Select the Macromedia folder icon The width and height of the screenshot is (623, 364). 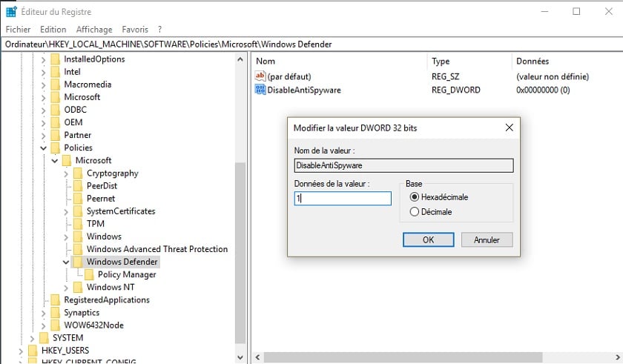tap(55, 85)
